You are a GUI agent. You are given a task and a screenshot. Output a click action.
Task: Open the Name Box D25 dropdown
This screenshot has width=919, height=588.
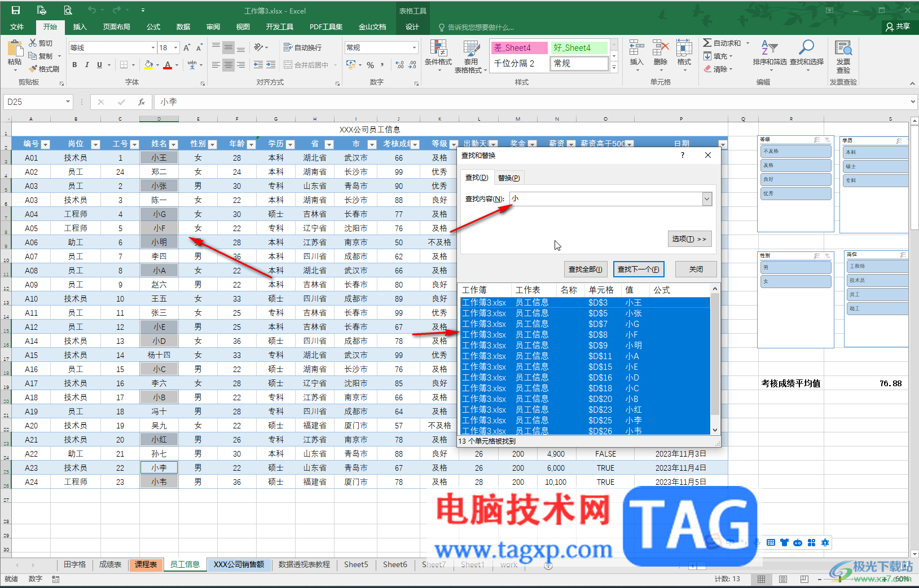point(68,102)
